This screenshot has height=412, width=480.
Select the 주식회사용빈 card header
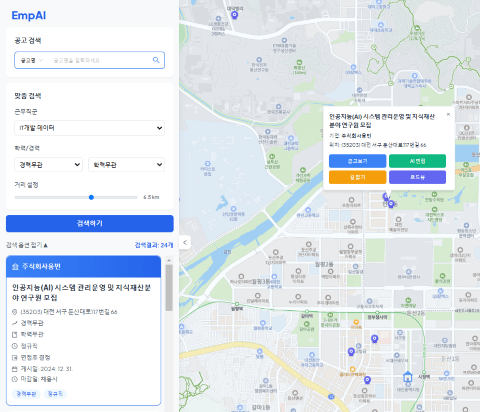pos(83,267)
